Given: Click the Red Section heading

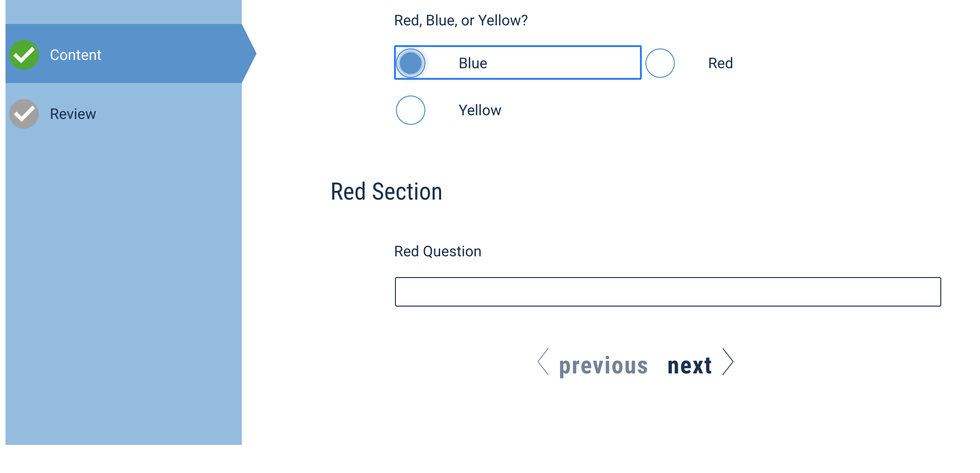Looking at the screenshot, I should pos(387,191).
